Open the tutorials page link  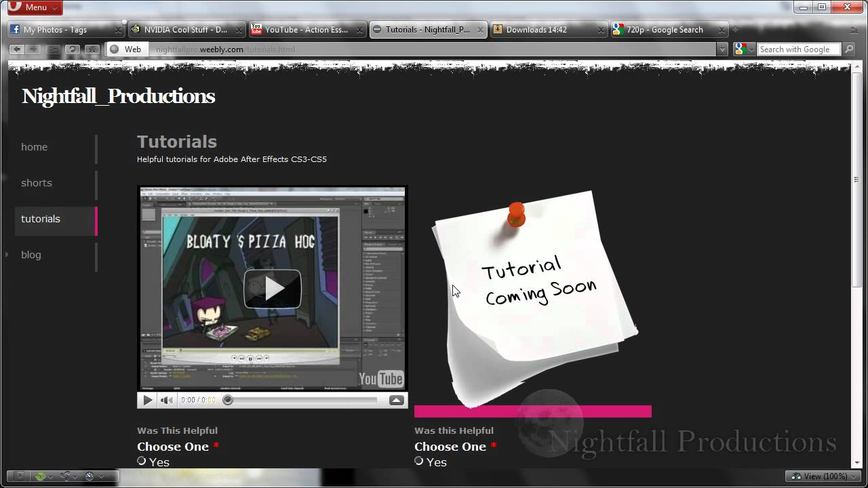[41, 219]
